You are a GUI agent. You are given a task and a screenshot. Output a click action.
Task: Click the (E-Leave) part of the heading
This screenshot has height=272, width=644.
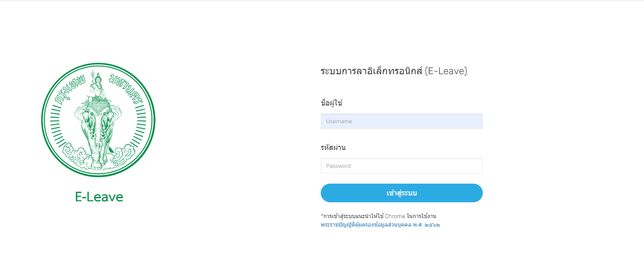(446, 71)
